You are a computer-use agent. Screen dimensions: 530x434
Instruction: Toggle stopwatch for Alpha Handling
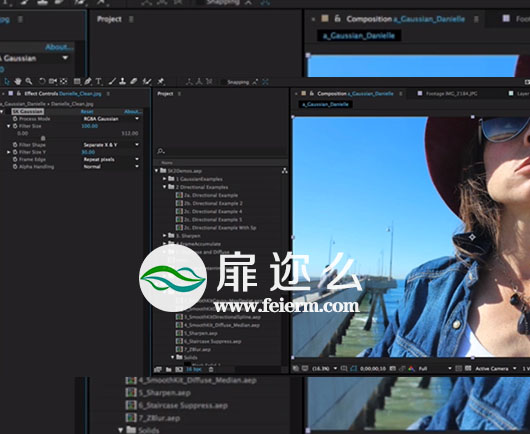tap(15, 167)
